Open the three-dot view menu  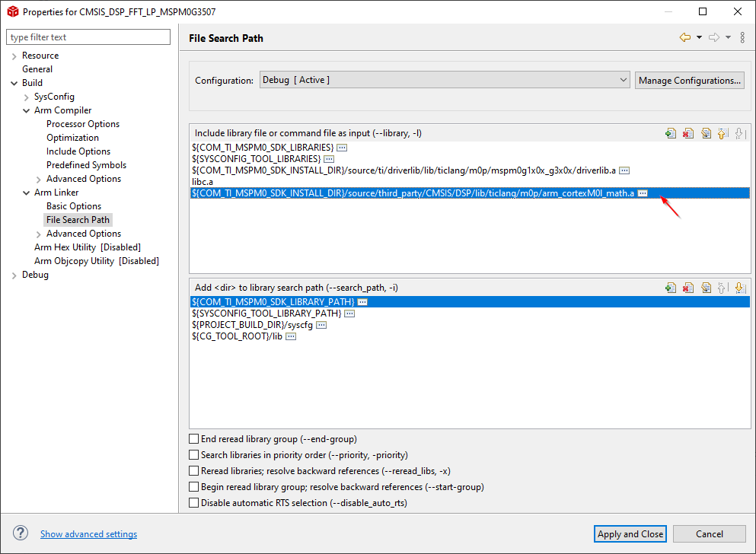[742, 37]
